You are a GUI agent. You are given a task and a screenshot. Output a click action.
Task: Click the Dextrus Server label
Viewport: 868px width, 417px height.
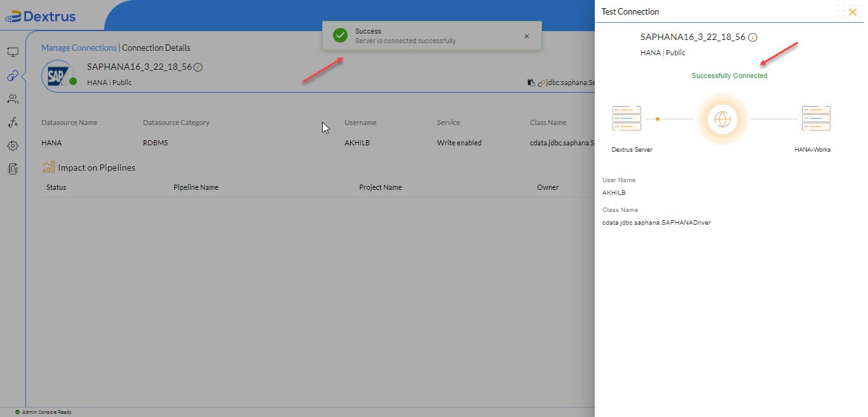pyautogui.click(x=632, y=150)
